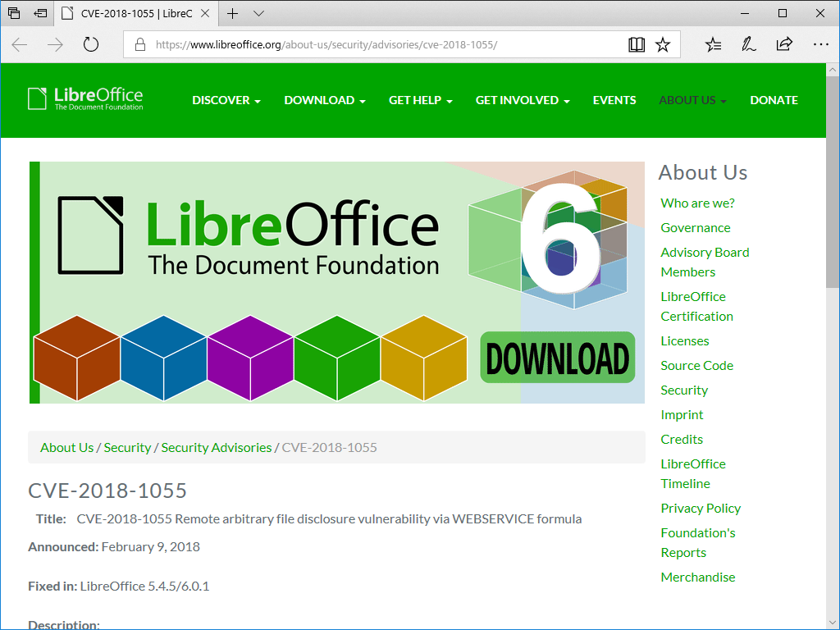The image size is (840, 630).
Task: Click the 'About Us' sidebar heading
Action: (x=703, y=172)
